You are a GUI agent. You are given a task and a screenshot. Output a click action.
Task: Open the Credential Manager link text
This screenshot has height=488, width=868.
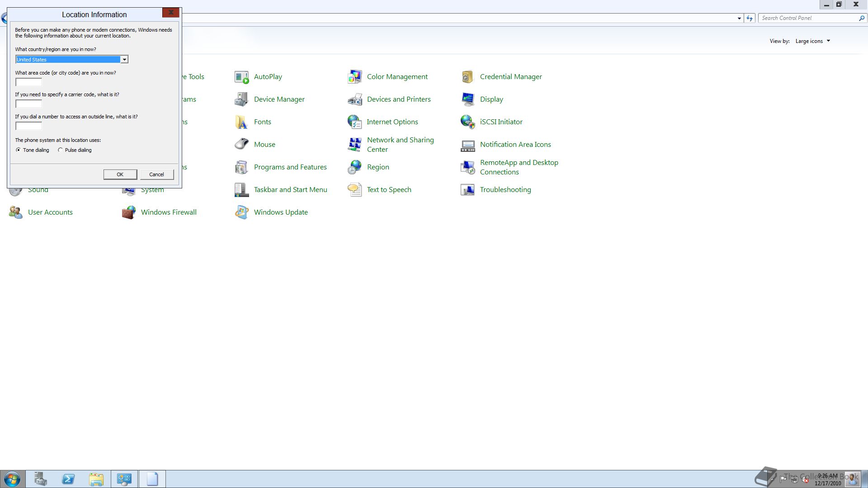coord(511,77)
